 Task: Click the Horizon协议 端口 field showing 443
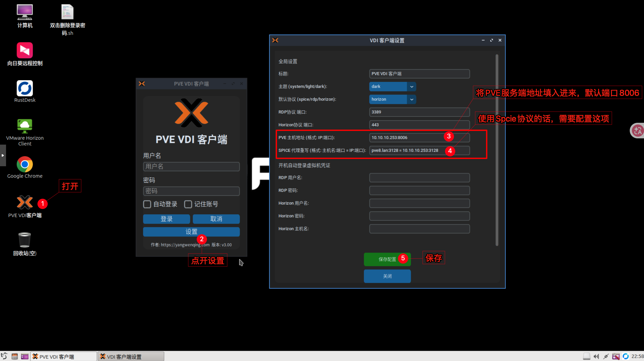click(x=419, y=125)
